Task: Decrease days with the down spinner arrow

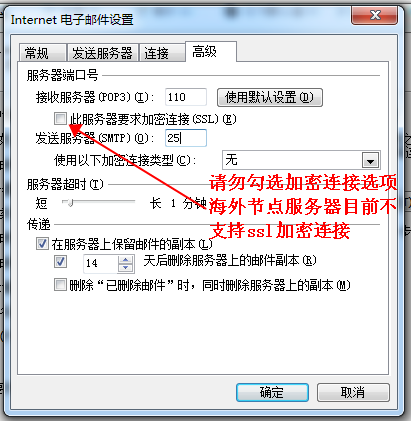Action: tap(126, 268)
